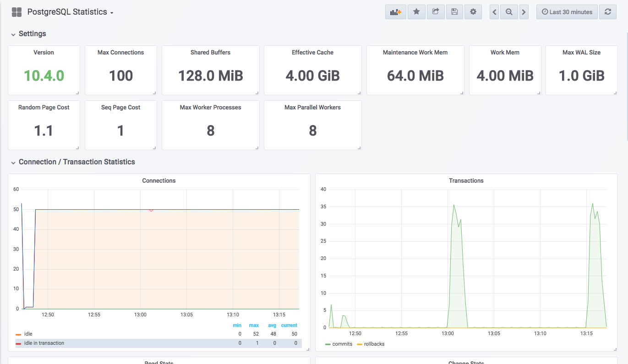Viewport: 628px width, 364px height.
Task: Change the idle series color swatch
Action: pos(18,335)
